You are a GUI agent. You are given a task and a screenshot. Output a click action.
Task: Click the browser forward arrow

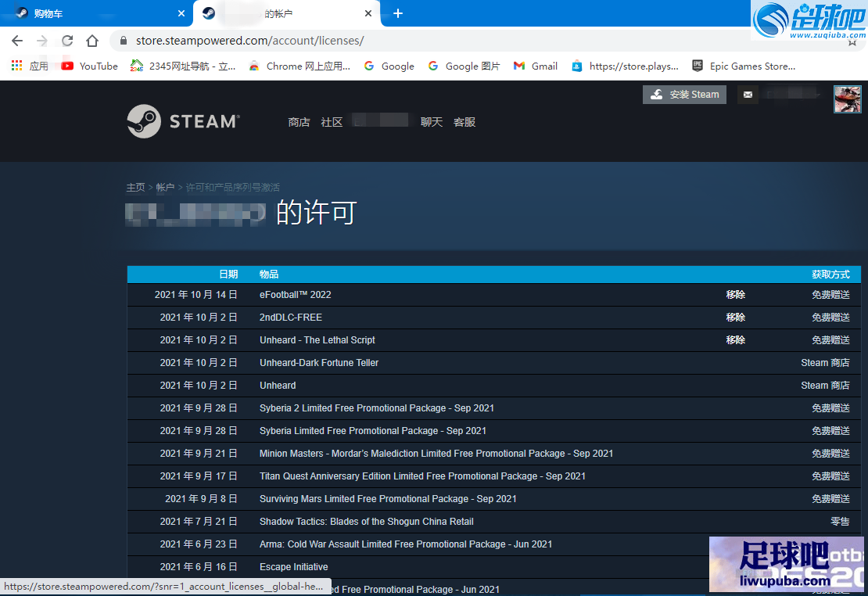tap(42, 41)
